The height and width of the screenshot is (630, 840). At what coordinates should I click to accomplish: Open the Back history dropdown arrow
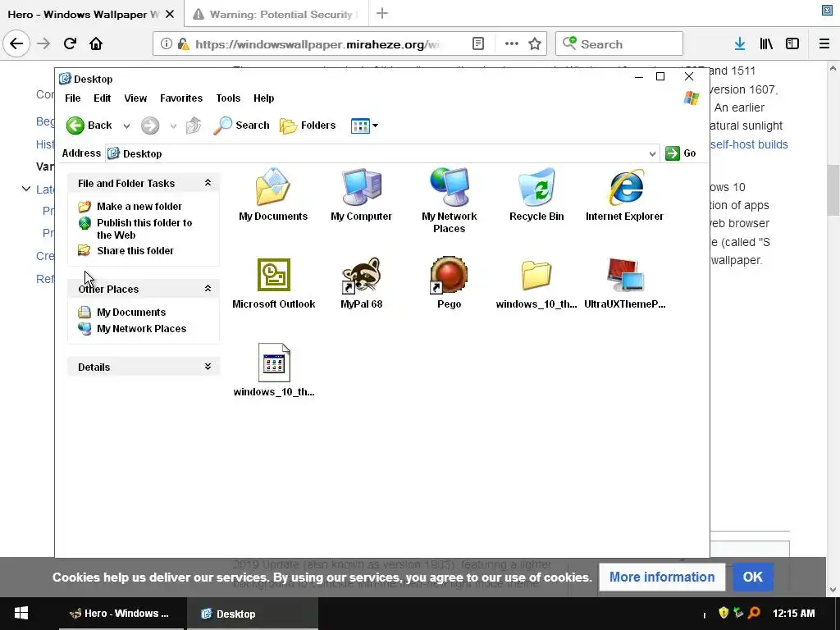click(126, 126)
